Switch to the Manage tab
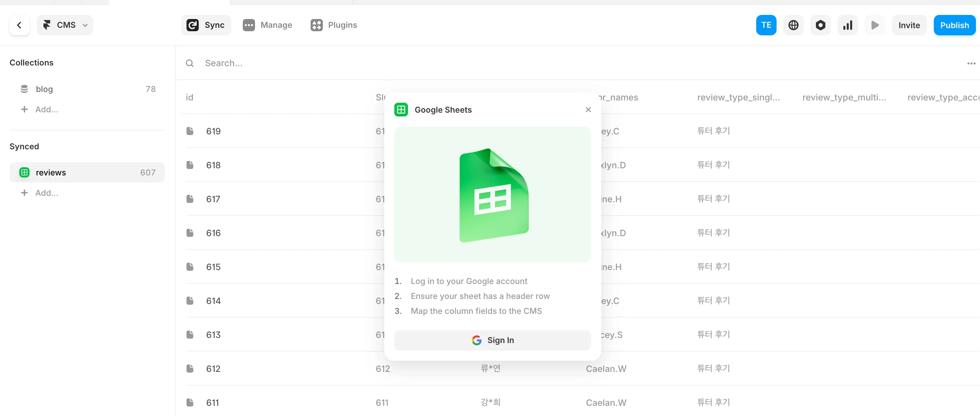The width and height of the screenshot is (980, 416). 268,25
